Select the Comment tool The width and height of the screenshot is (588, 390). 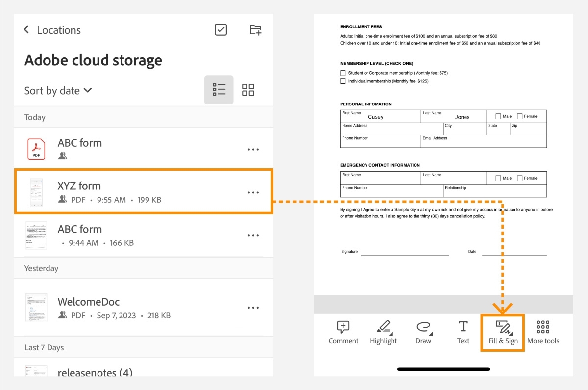(x=343, y=332)
